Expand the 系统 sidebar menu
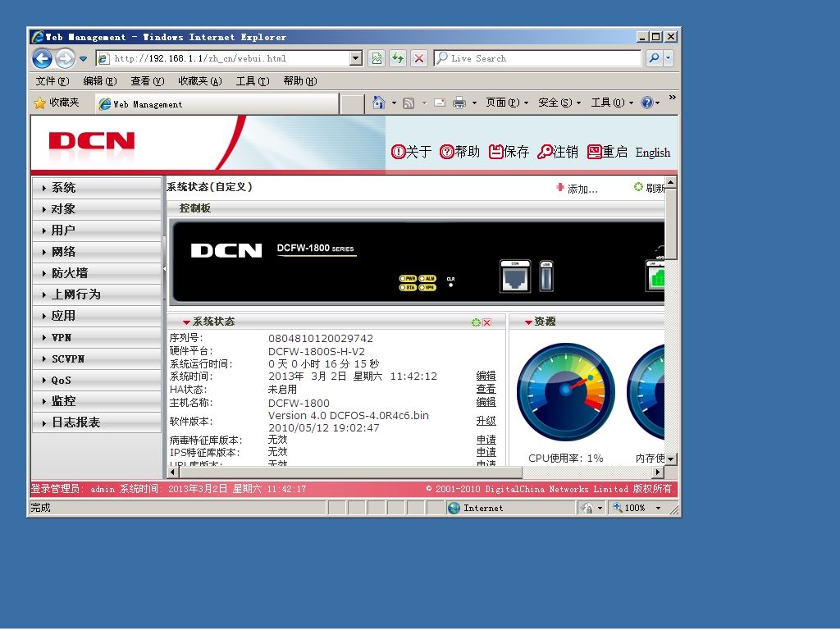Screen dimensions: 840x630 (x=97, y=188)
